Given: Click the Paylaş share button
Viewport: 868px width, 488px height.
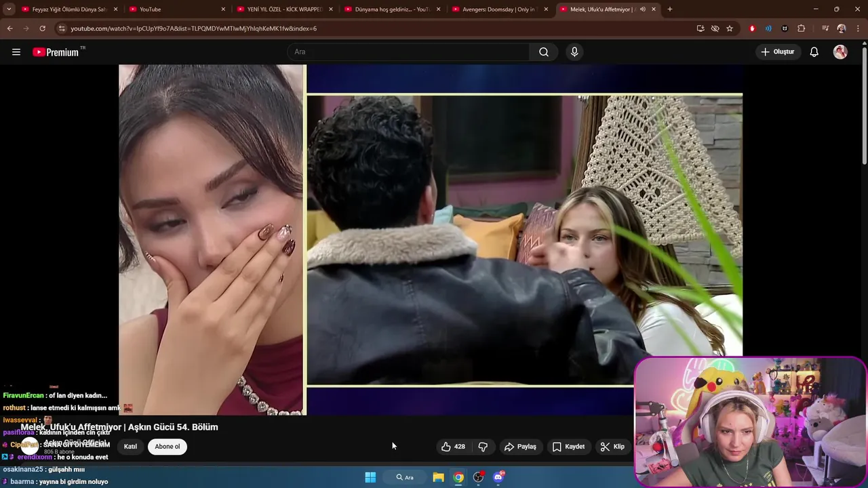Looking at the screenshot, I should [x=520, y=447].
